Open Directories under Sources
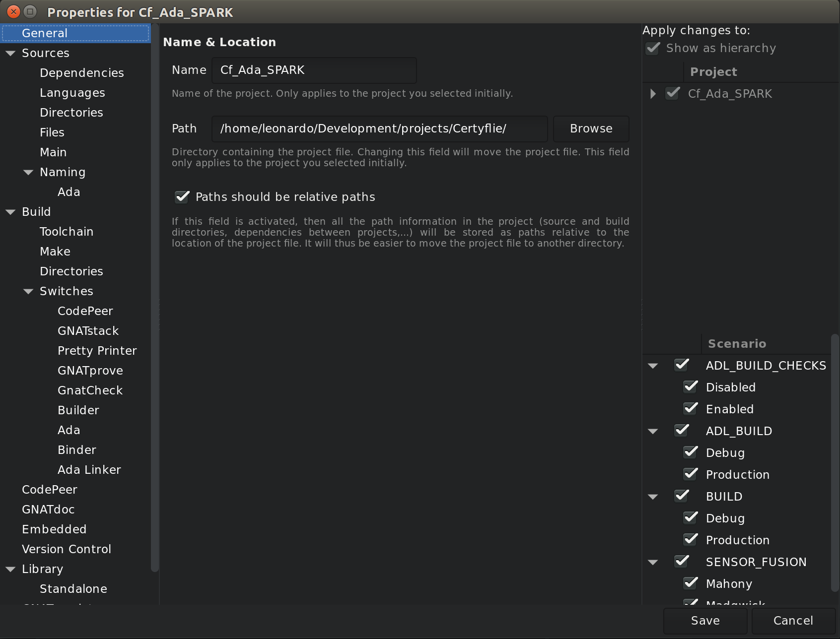Viewport: 840px width, 639px height. point(71,113)
